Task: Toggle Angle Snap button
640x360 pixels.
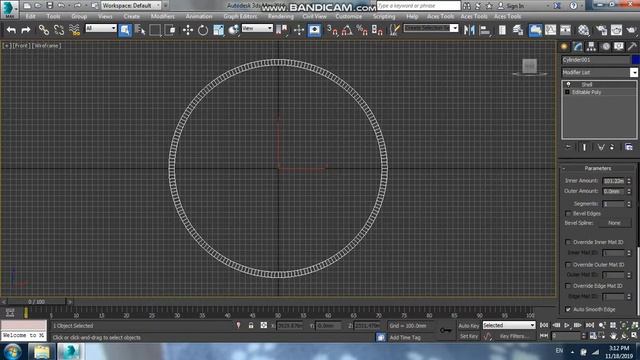Action: 347,30
